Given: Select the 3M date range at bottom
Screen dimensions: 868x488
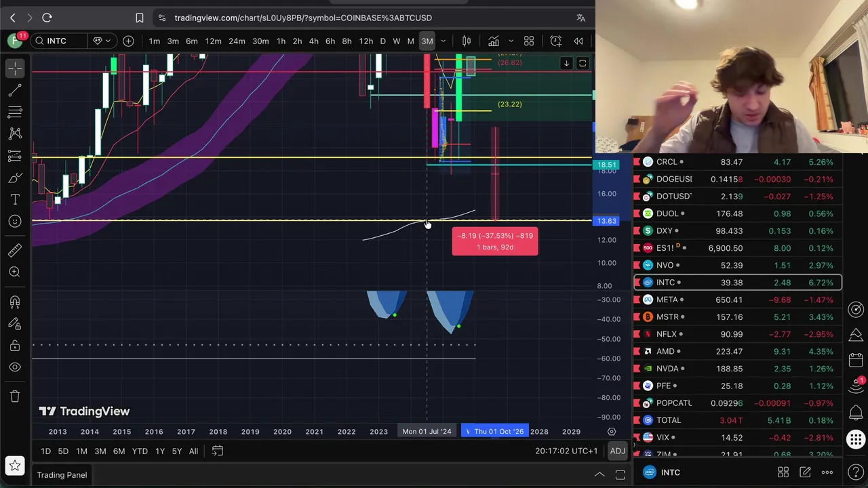Looking at the screenshot, I should coord(100,451).
